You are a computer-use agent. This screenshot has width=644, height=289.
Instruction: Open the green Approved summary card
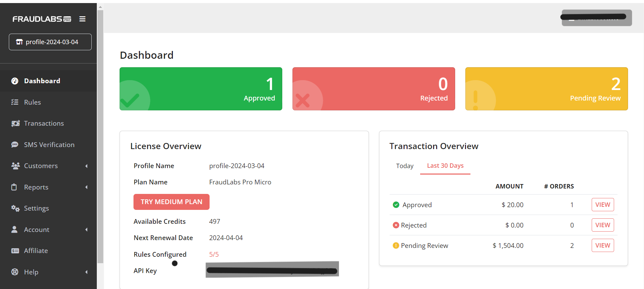(x=201, y=89)
